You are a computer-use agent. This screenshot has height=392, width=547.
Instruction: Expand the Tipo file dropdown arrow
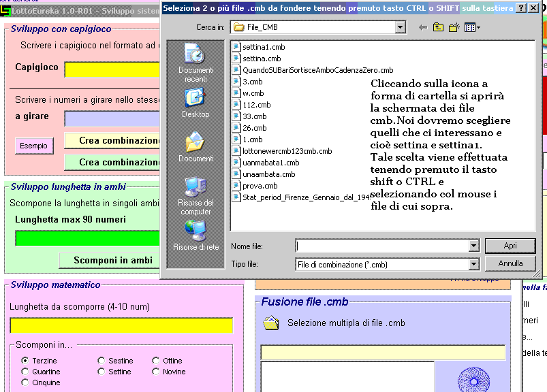(473, 265)
